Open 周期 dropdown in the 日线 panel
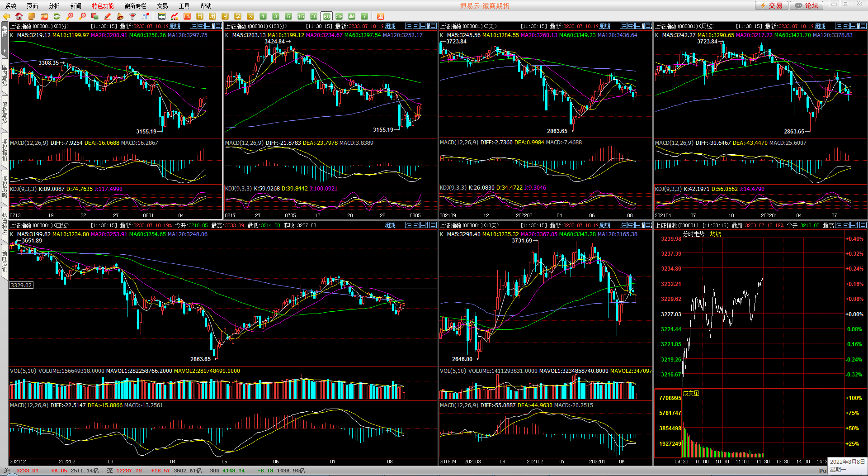 click(390, 225)
